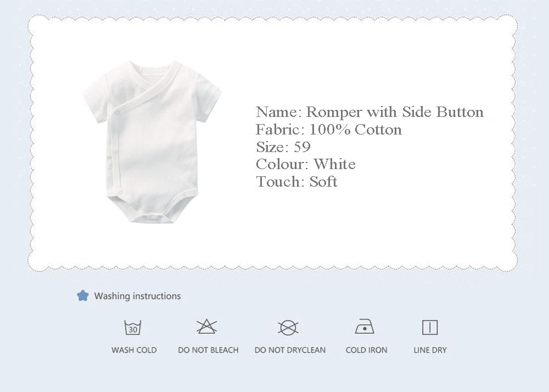Image resolution: width=549 pixels, height=392 pixels.
Task: Click the DO NOT DRYCLEAN label
Action: click(290, 350)
